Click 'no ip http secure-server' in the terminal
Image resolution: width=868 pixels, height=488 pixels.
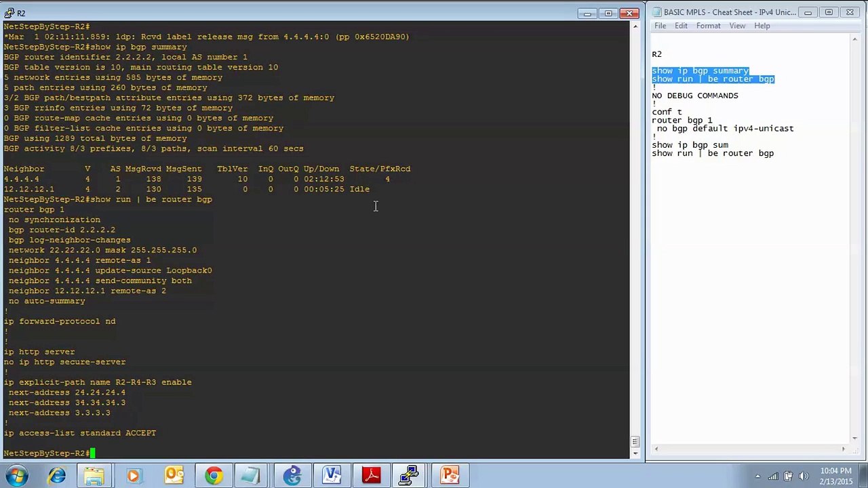[x=64, y=362]
